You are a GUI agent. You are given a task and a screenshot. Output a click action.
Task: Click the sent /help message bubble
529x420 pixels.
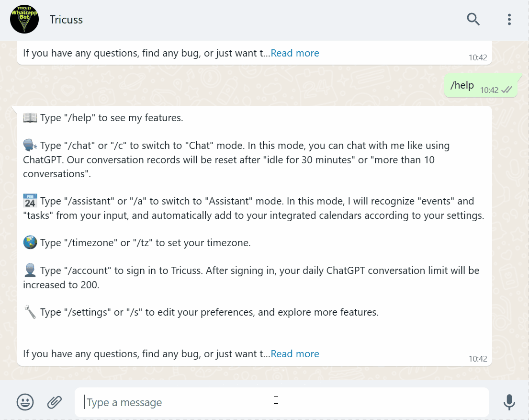(481, 85)
